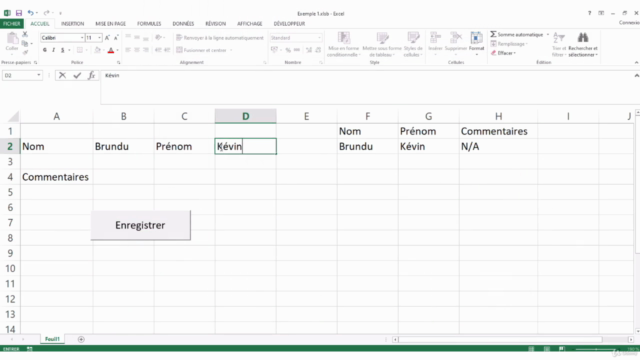Open Mise en forme conditionnelle
This screenshot has height=360, width=640.
pyautogui.click(x=344, y=44)
